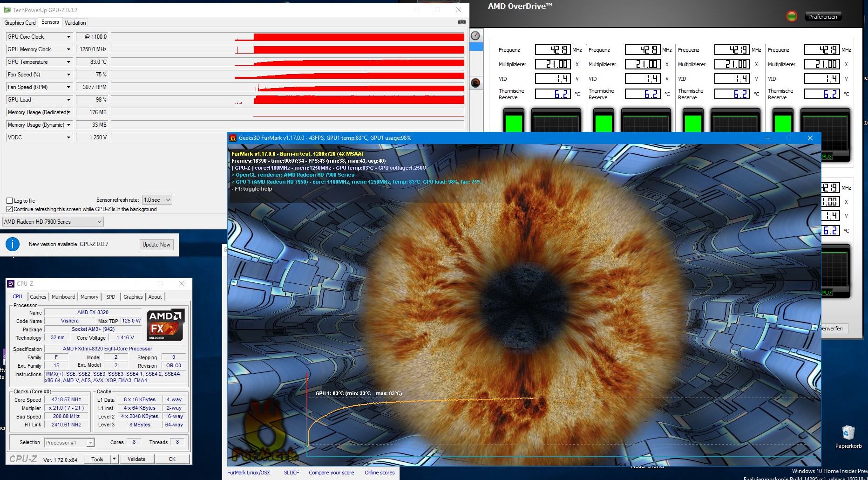
Task: Click the GPU-Z screenshot camera icon
Action: click(x=461, y=22)
